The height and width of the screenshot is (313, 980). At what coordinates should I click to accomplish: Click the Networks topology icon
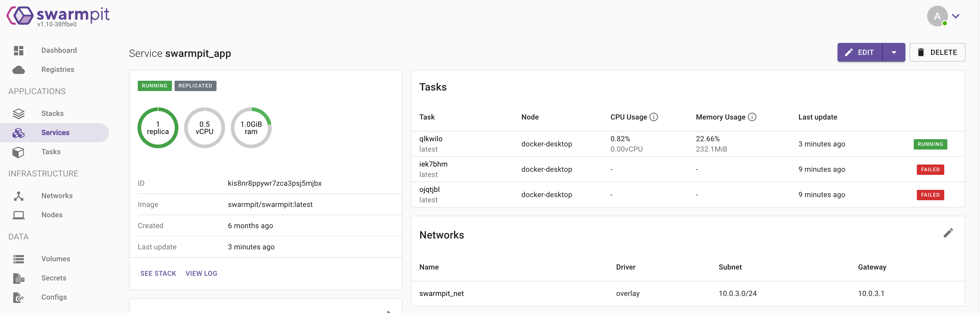(x=18, y=196)
